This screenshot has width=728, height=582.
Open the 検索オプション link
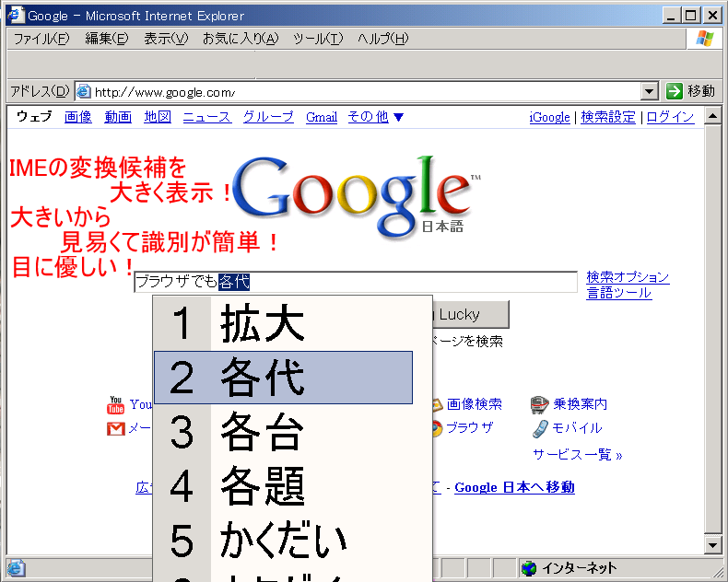pyautogui.click(x=628, y=277)
